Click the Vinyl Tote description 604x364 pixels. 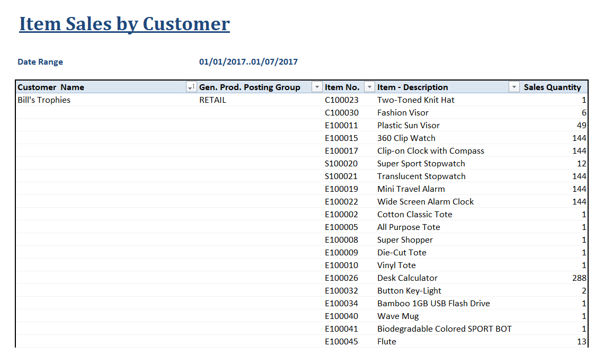click(x=396, y=265)
